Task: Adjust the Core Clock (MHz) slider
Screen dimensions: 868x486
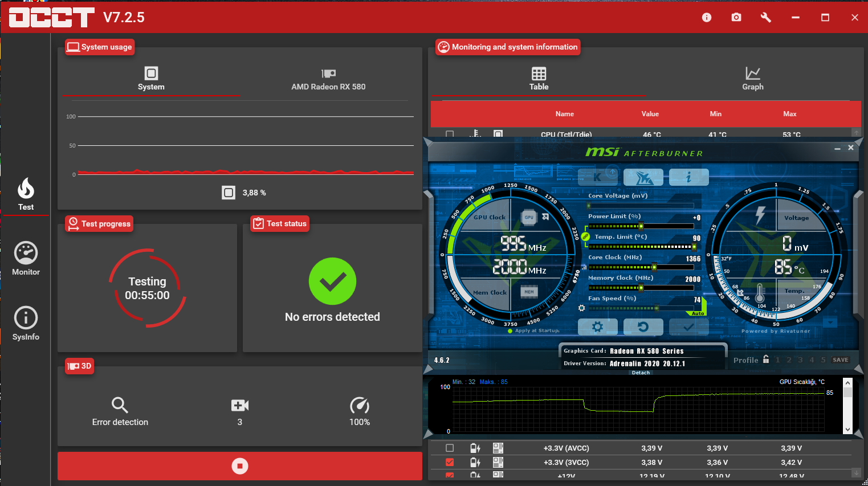Action: 641,267
